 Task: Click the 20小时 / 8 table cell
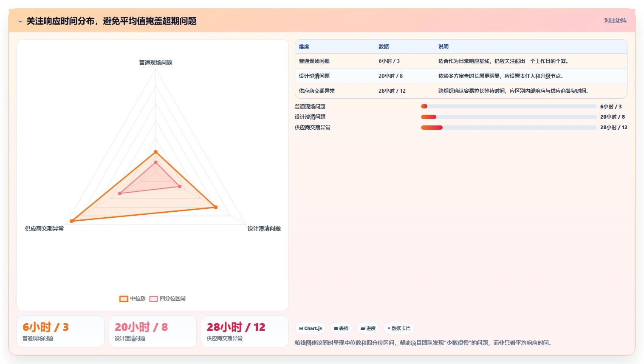click(x=391, y=76)
